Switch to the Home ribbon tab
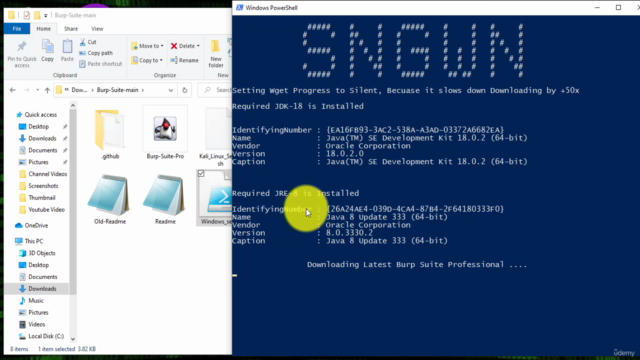The image size is (640, 360). [43, 29]
